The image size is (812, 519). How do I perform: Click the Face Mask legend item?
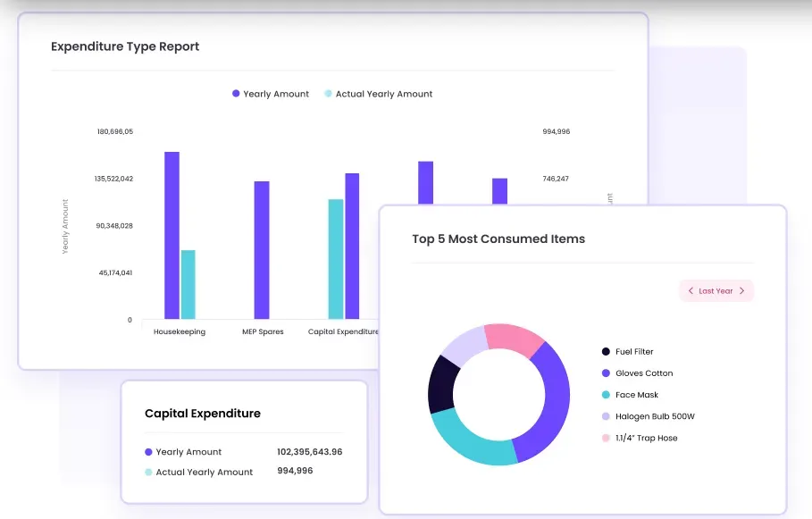tap(636, 395)
